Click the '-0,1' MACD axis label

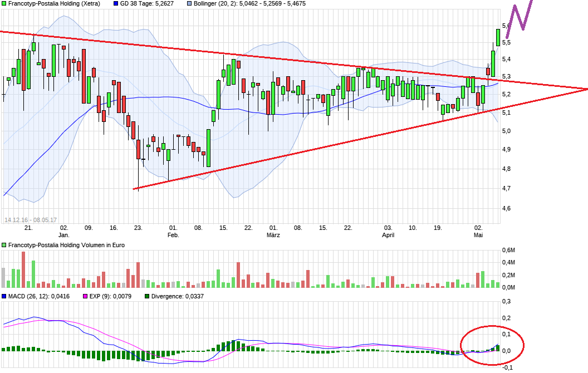coord(507,368)
